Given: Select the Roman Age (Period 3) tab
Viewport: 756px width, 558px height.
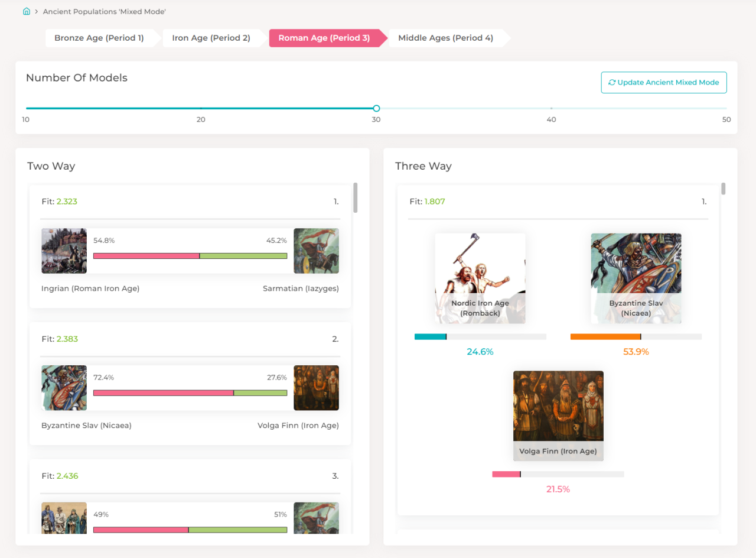Looking at the screenshot, I should pos(324,38).
